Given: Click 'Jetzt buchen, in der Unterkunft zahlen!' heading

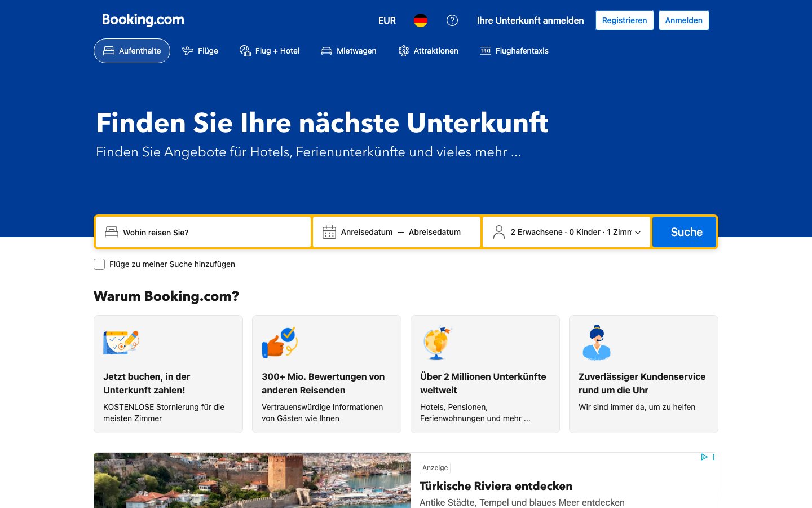Looking at the screenshot, I should pos(147,383).
